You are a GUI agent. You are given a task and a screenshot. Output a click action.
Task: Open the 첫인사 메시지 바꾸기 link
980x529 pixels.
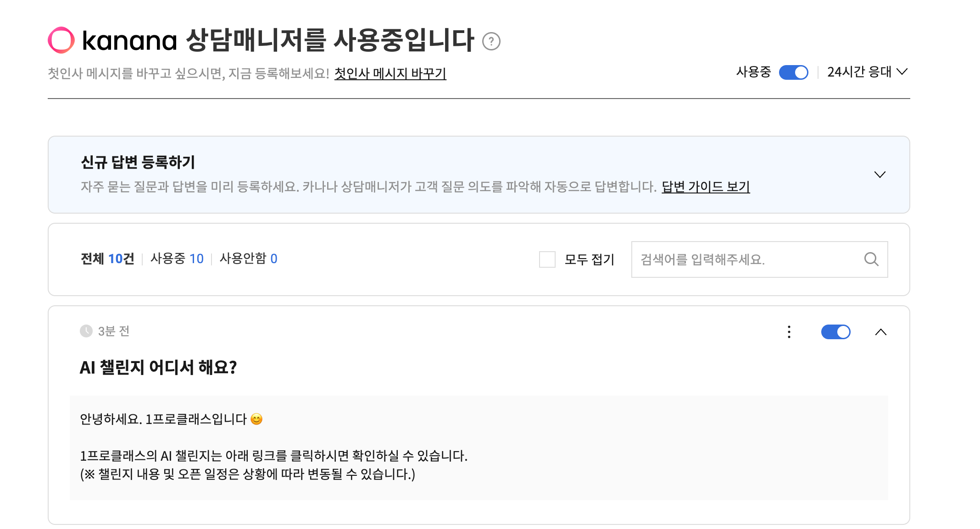click(390, 73)
